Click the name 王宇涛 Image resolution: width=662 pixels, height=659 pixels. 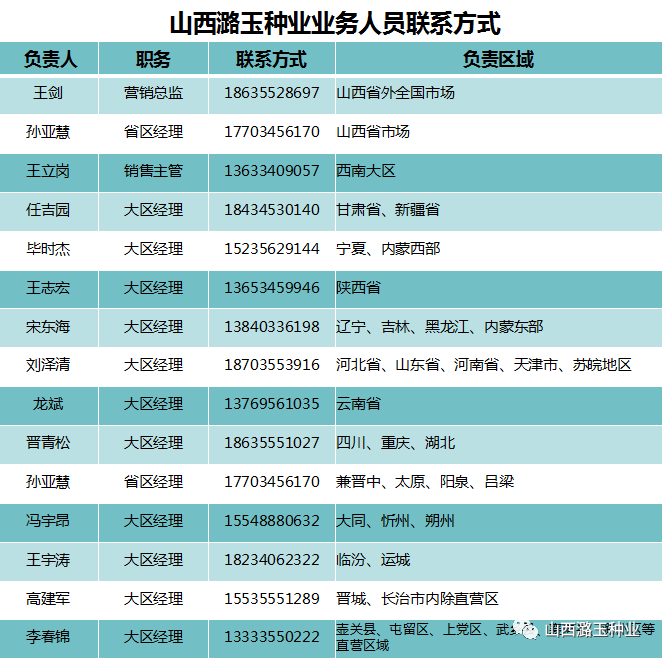pos(48,560)
